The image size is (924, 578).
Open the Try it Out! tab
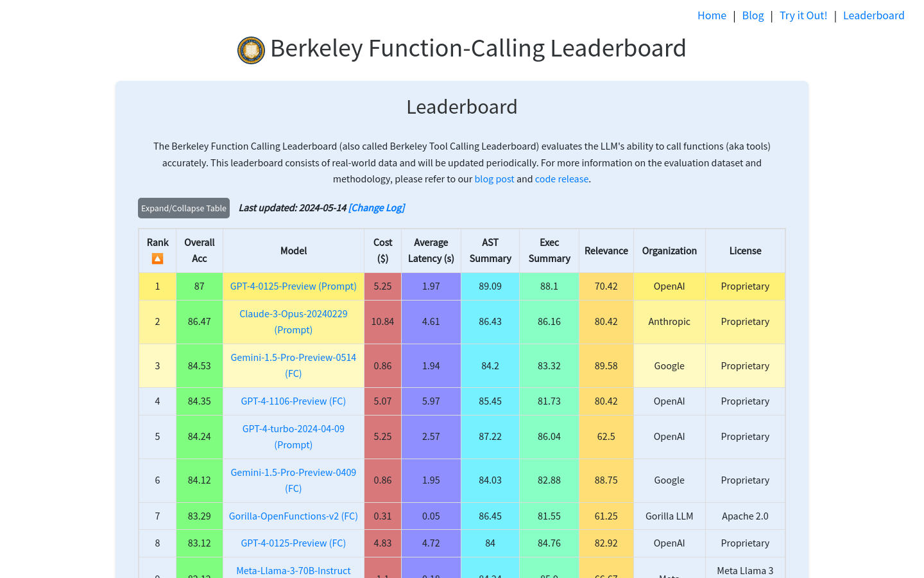(x=803, y=15)
